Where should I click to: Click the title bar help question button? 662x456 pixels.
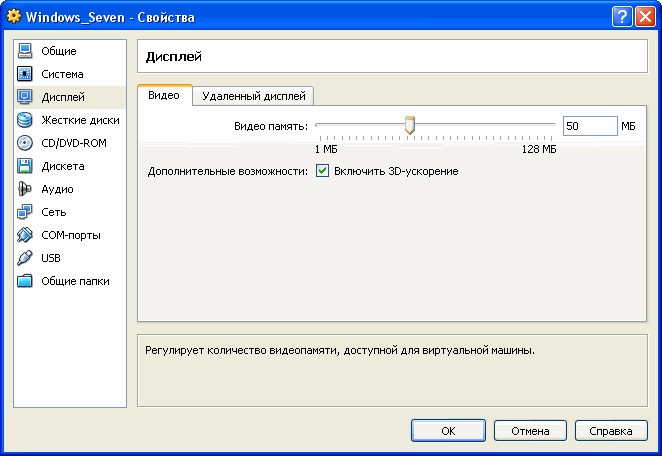tap(620, 17)
